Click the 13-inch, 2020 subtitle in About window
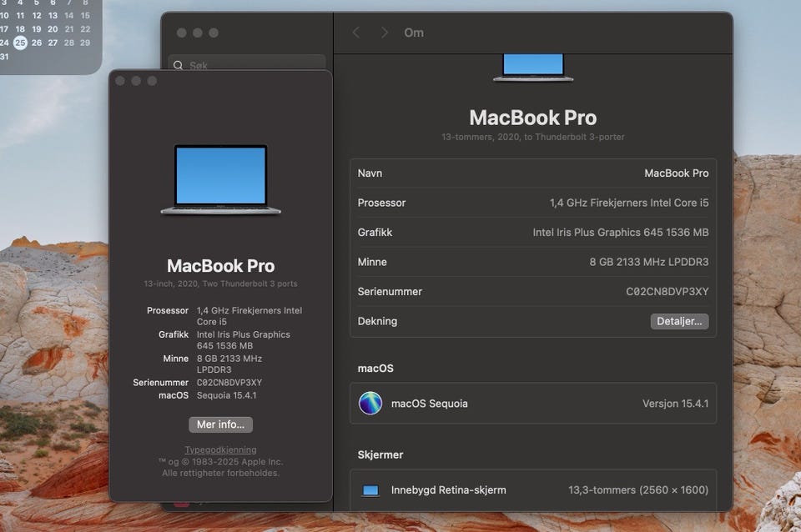The image size is (801, 532). (220, 284)
